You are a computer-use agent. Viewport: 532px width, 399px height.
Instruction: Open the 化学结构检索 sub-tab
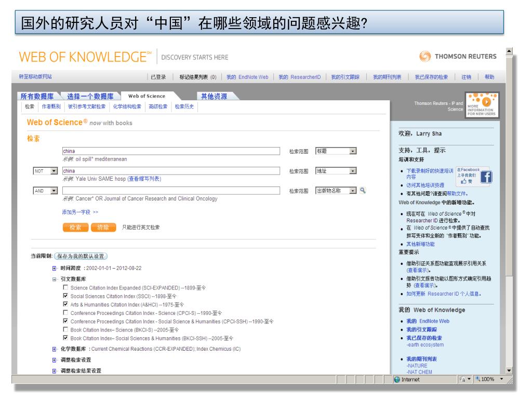(x=127, y=107)
